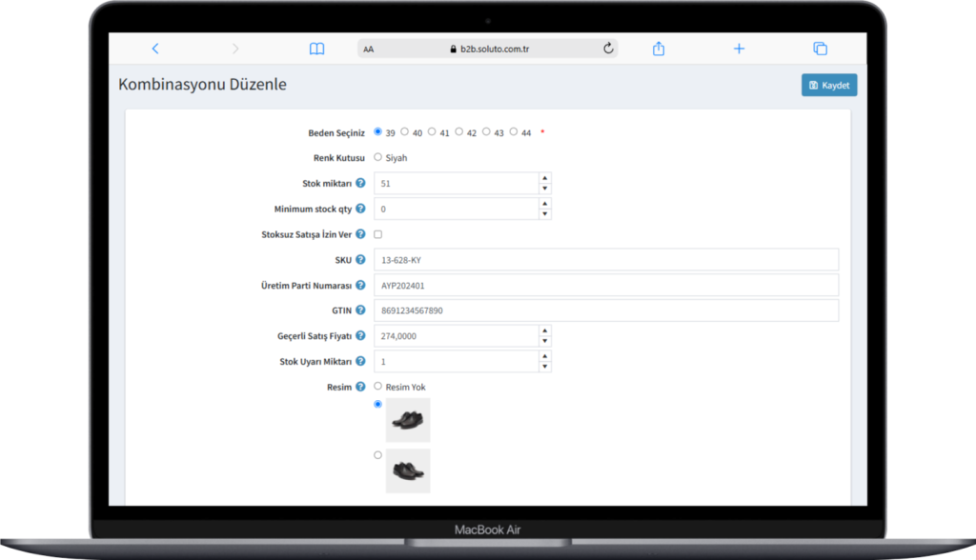Click the Stok miktarı field showing 51
This screenshot has height=560, width=976.
click(x=457, y=184)
